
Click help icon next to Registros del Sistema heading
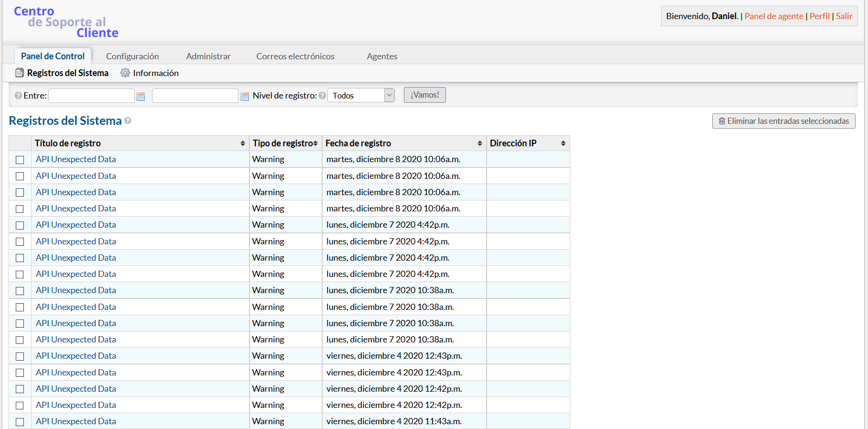128,121
